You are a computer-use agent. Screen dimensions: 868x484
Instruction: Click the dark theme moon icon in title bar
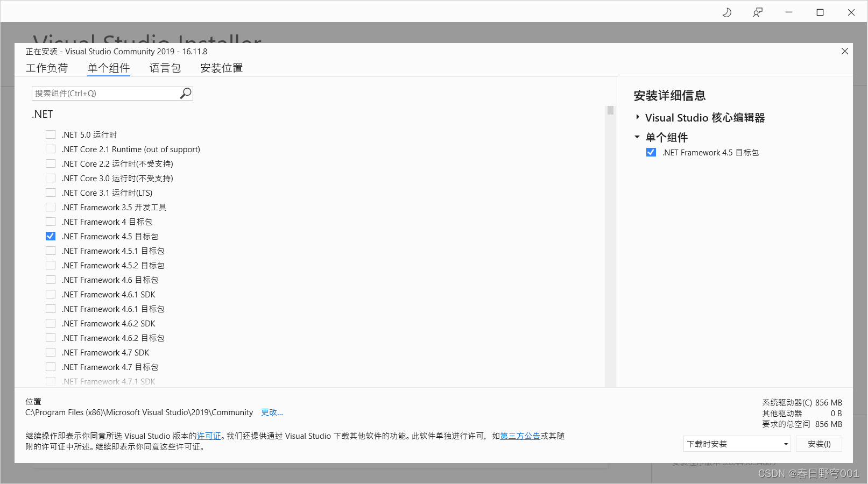click(x=726, y=11)
